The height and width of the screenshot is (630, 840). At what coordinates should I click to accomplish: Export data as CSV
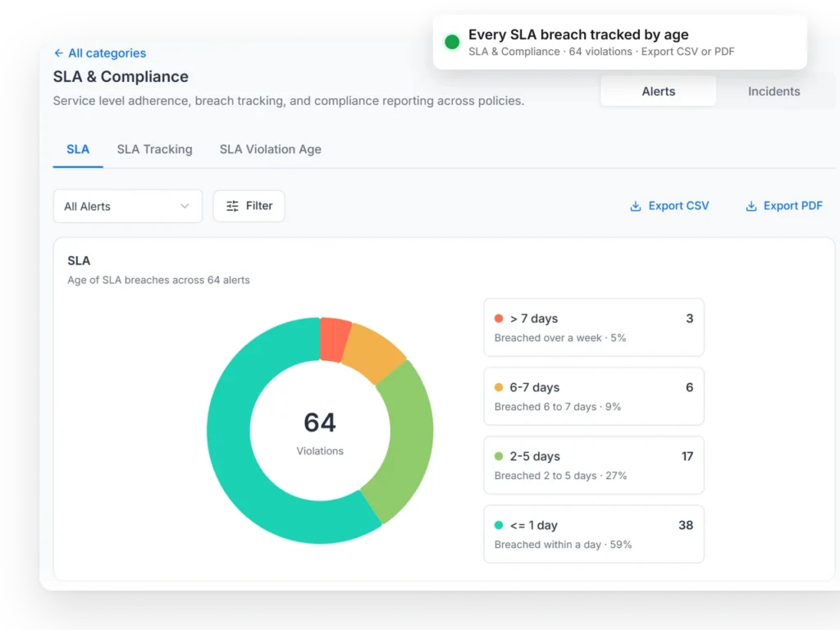click(x=669, y=206)
